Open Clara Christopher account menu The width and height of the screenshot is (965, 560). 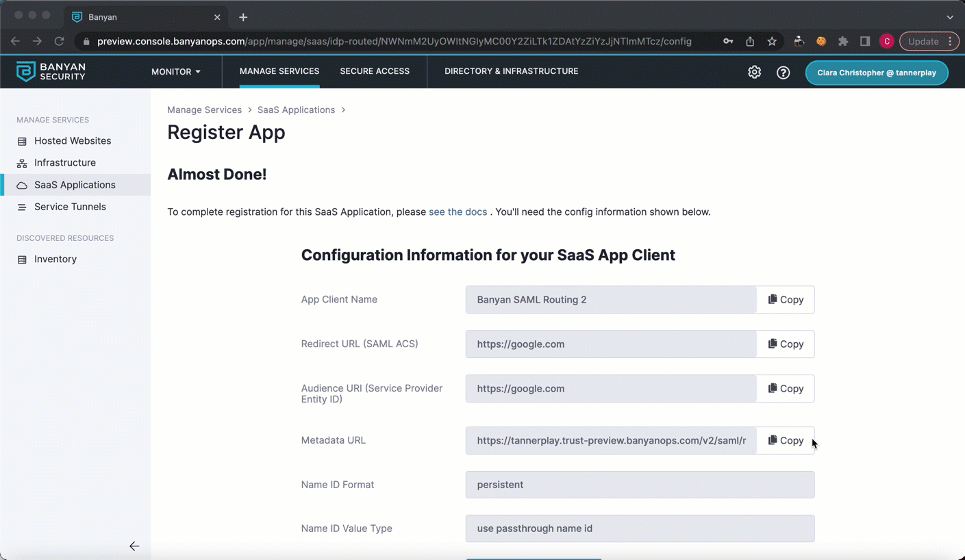876,73
